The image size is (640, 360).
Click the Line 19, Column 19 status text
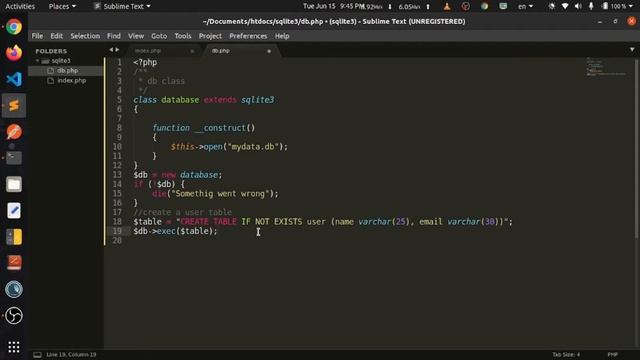71,355
